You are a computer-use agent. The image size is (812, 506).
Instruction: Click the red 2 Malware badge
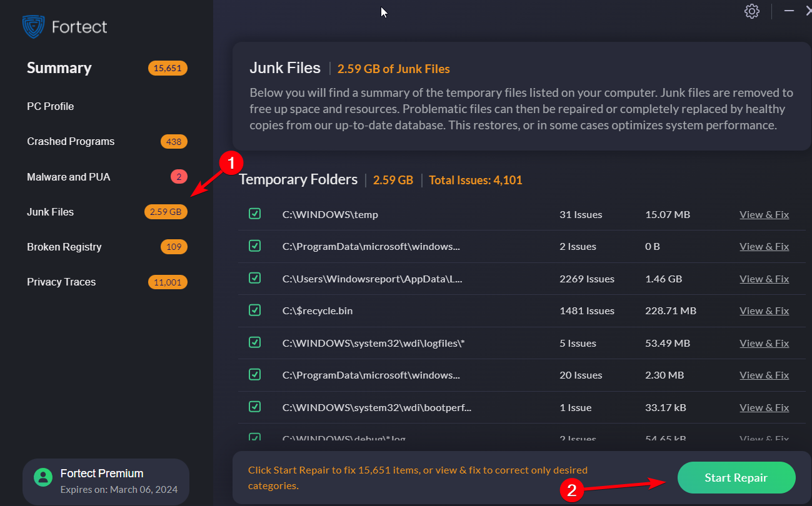coord(179,177)
